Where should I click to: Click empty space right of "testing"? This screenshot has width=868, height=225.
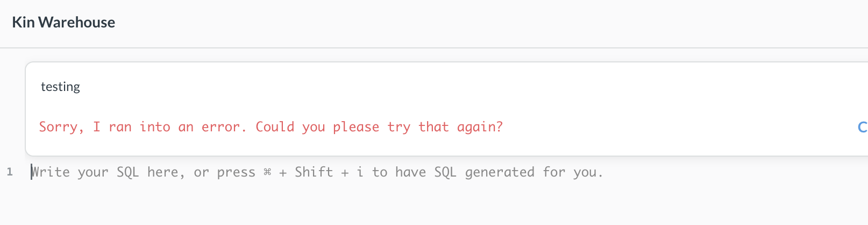[430, 87]
